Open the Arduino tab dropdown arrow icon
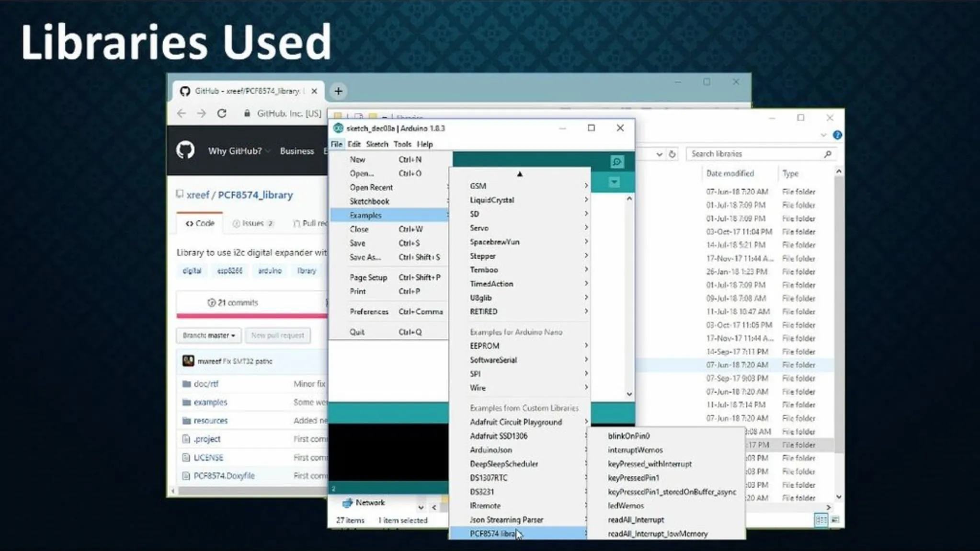Image resolution: width=980 pixels, height=551 pixels. [x=614, y=182]
